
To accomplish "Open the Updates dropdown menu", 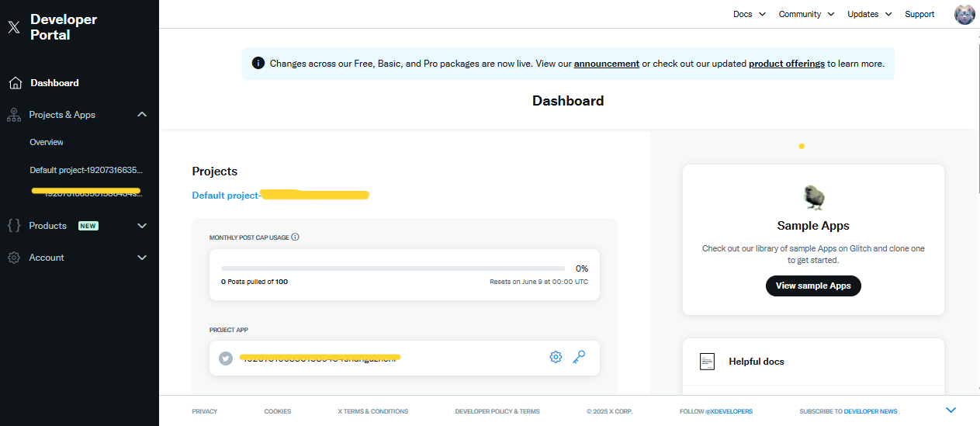I will [x=870, y=14].
